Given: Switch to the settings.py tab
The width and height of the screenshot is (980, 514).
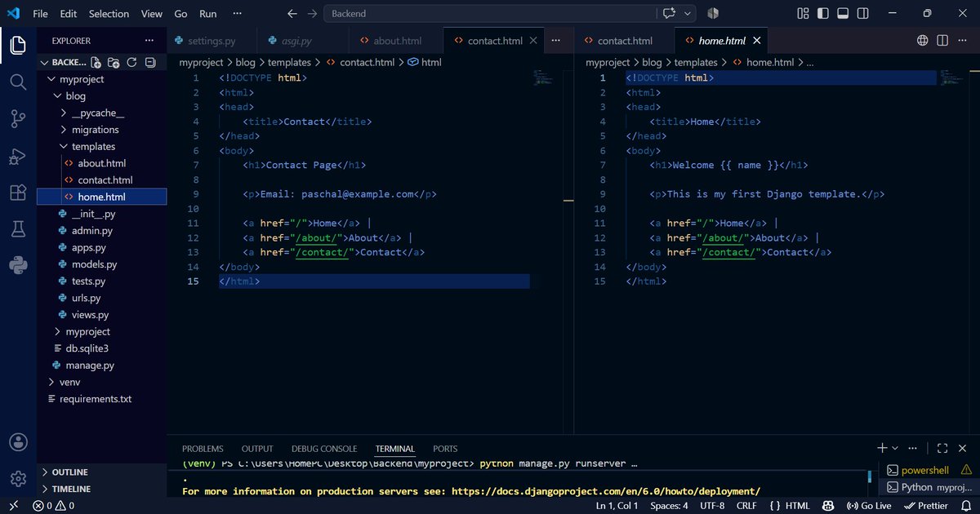Looking at the screenshot, I should pos(211,40).
